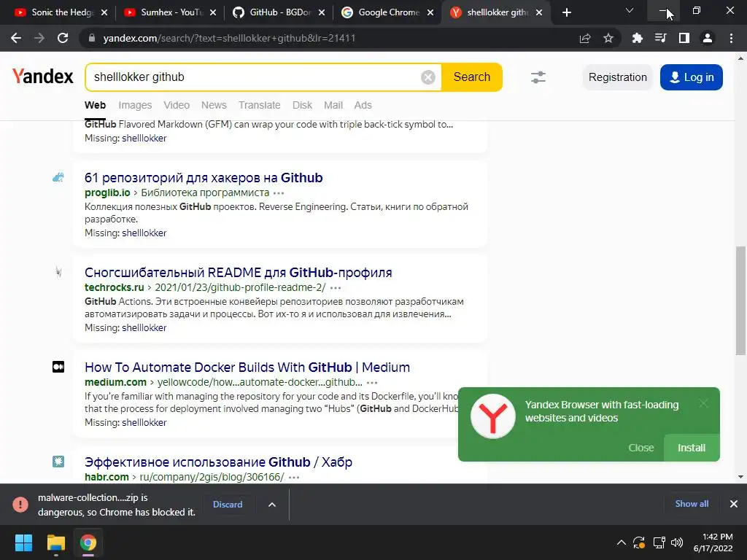747x560 pixels.
Task: Select the Video search category
Action: pos(177,105)
